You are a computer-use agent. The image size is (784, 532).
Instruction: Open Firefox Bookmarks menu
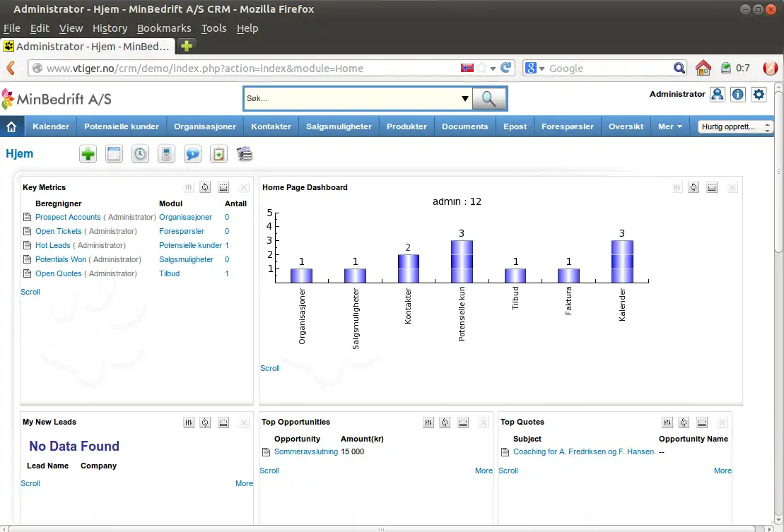(164, 28)
